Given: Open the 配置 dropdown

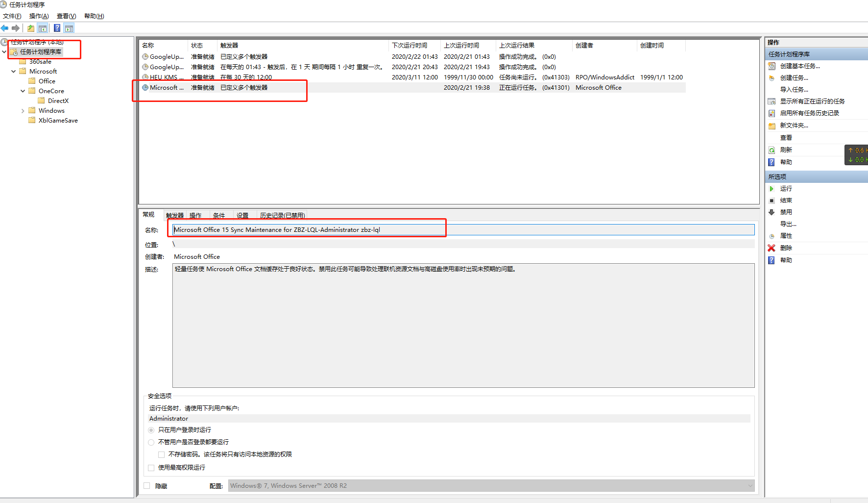Looking at the screenshot, I should pyautogui.click(x=491, y=486).
